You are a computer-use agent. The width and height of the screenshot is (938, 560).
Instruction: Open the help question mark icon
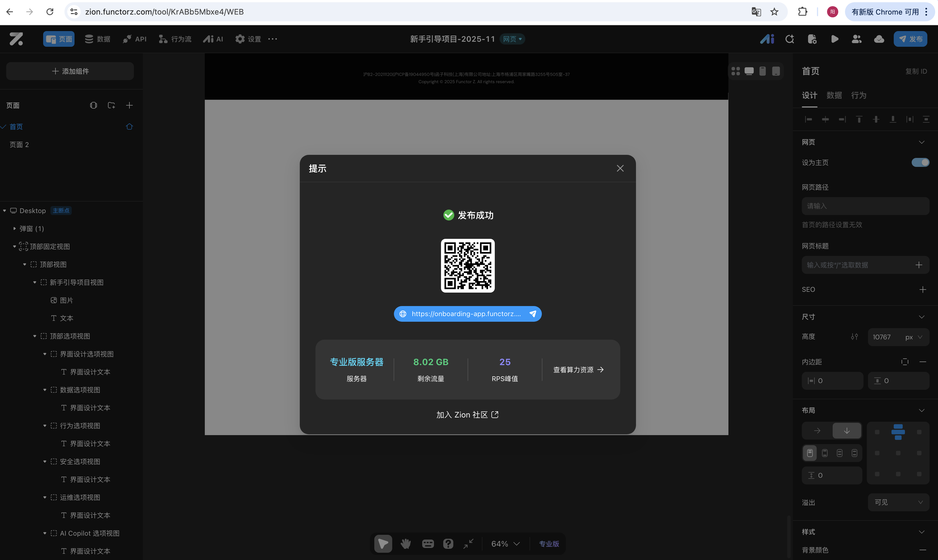(448, 544)
